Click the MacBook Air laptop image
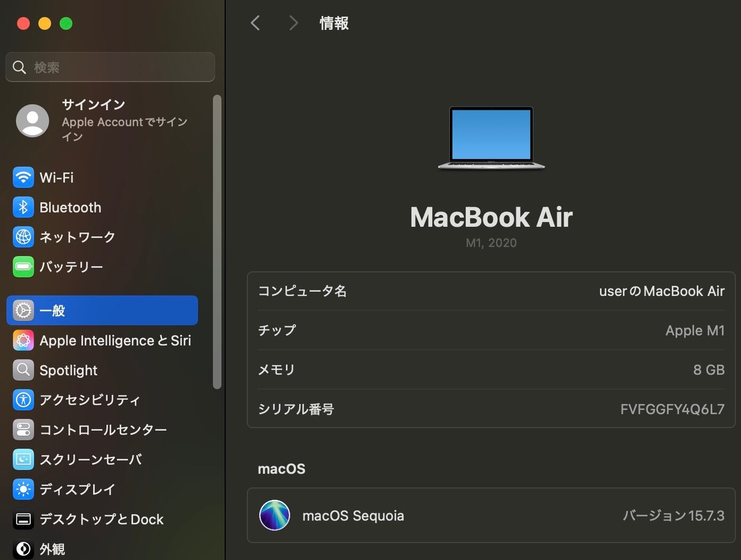The image size is (741, 560). (491, 138)
